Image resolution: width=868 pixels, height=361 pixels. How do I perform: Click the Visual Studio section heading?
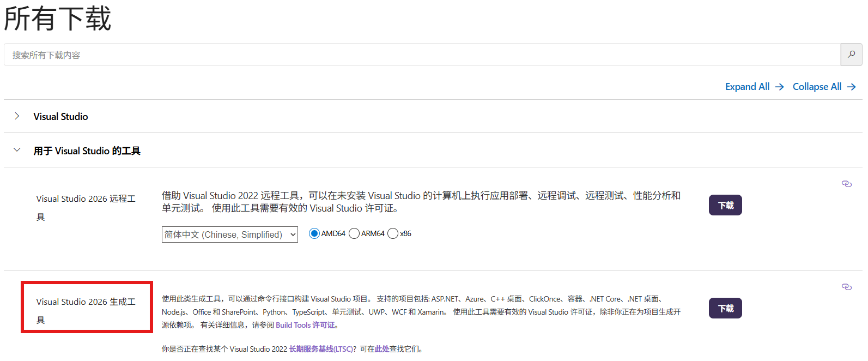coord(60,117)
